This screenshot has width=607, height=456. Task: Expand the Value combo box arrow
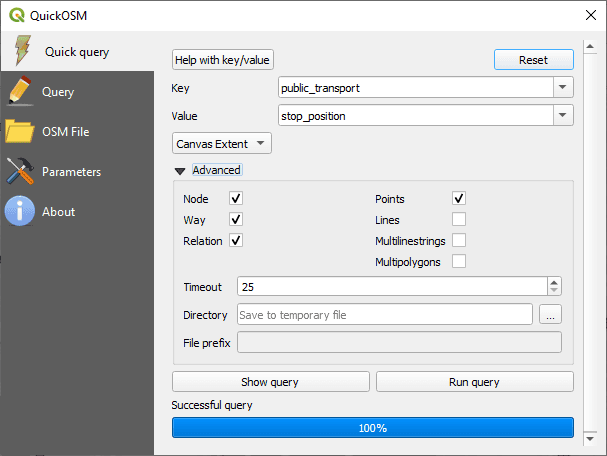point(564,116)
